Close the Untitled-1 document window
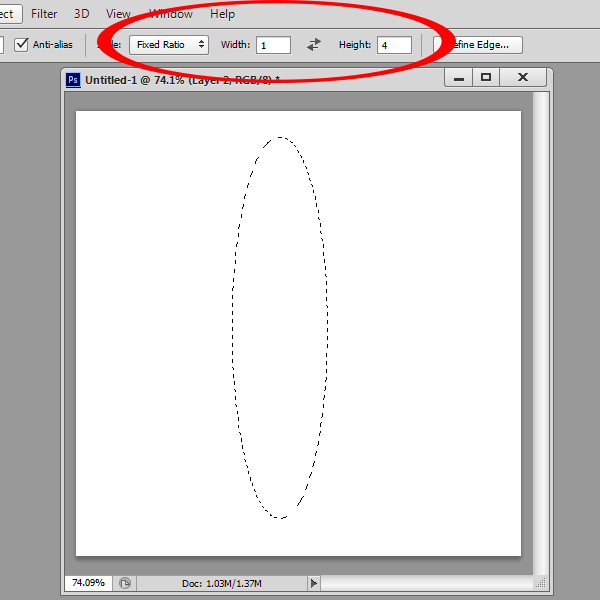This screenshot has height=600, width=600. click(522, 78)
